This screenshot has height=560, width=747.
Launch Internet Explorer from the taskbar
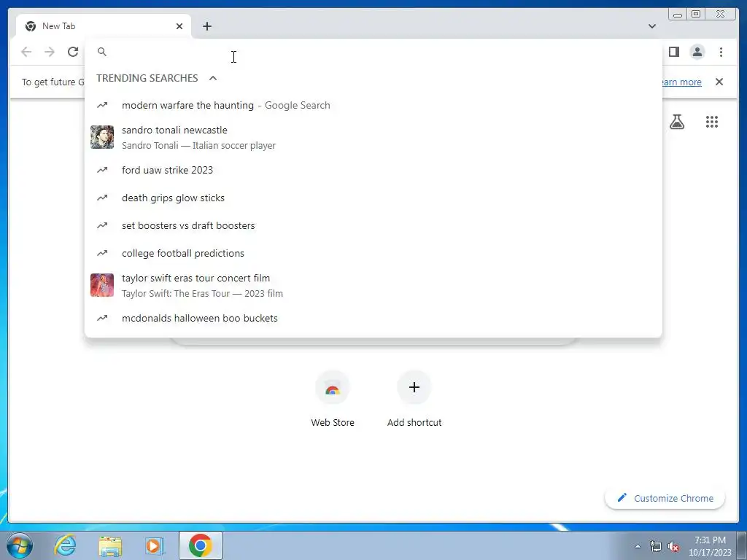coord(65,545)
